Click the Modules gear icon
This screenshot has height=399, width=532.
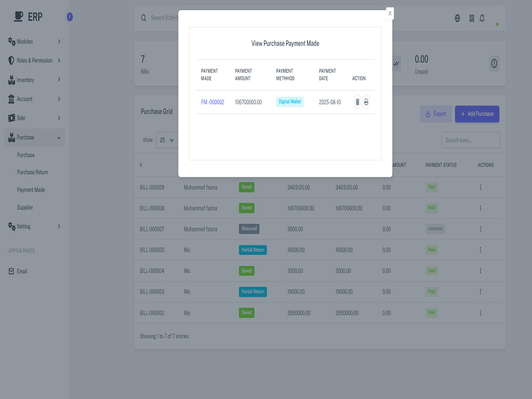click(x=12, y=41)
